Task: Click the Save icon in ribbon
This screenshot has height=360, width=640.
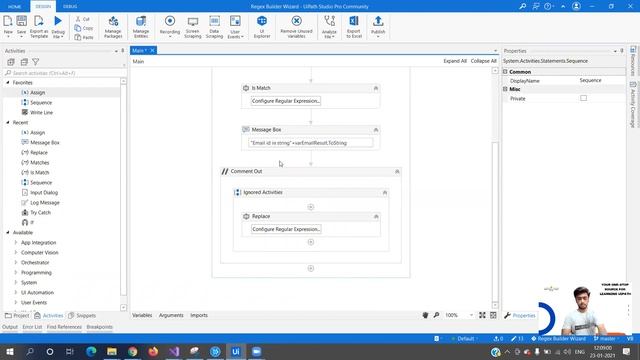Action: pyautogui.click(x=21, y=21)
